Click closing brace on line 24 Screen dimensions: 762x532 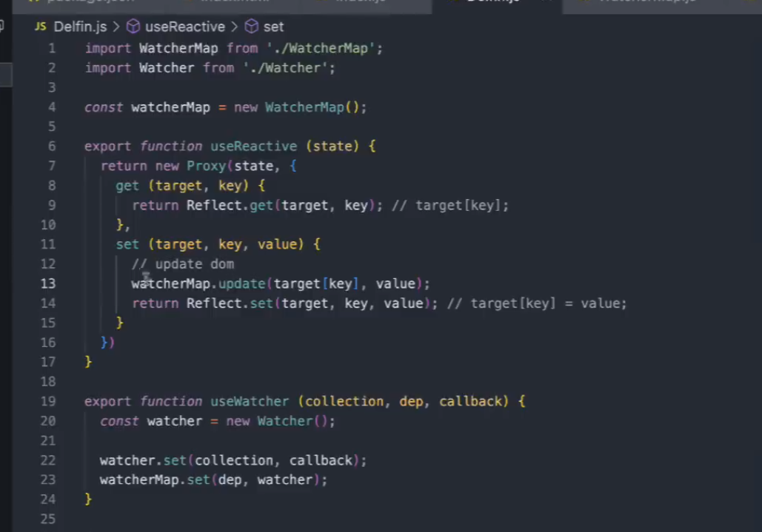(88, 499)
